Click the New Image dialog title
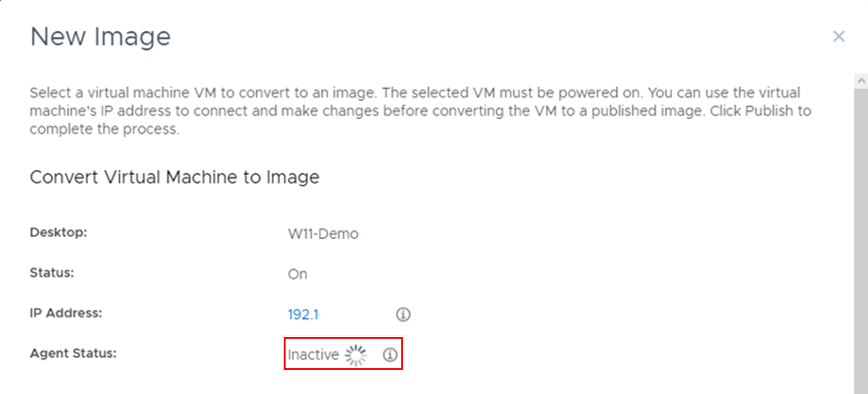The width and height of the screenshot is (868, 394). click(x=100, y=36)
